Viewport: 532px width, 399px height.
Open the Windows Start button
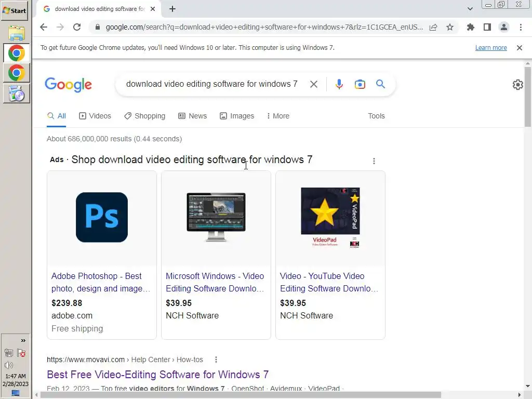click(14, 10)
